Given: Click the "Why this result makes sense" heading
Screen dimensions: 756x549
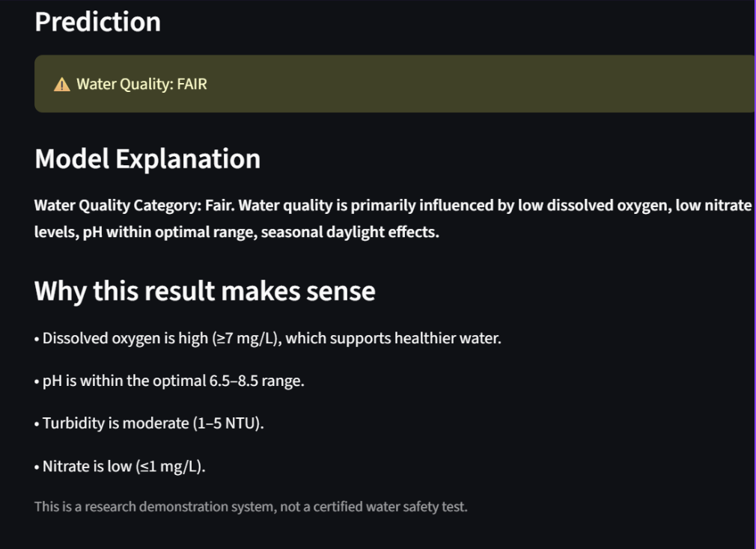Looking at the screenshot, I should [204, 291].
